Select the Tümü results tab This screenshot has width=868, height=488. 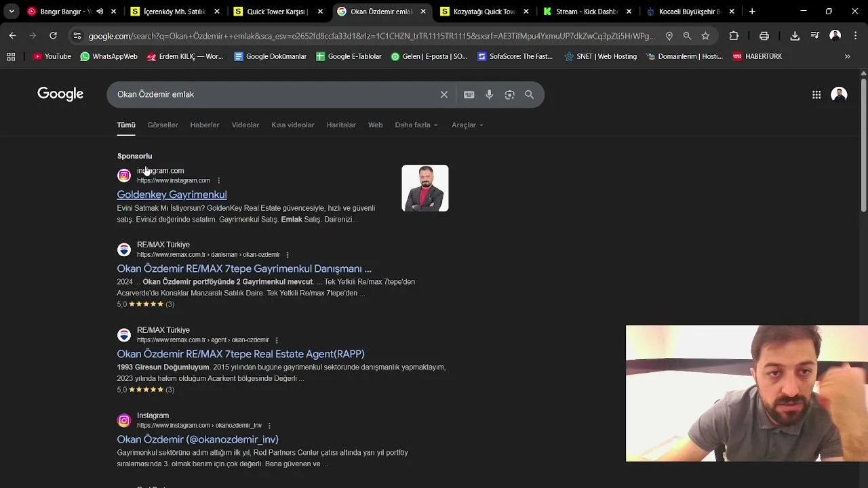(x=126, y=125)
